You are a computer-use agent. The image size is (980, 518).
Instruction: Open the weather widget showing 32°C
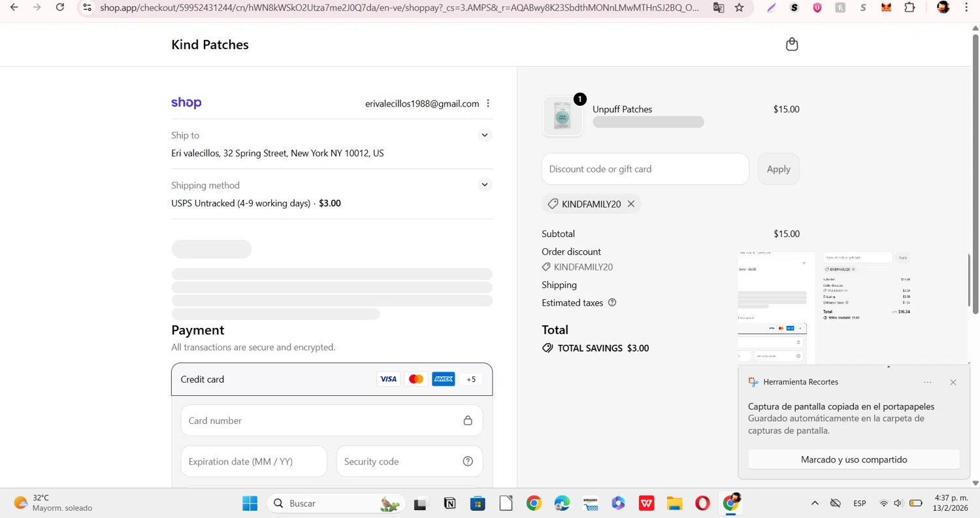53,503
